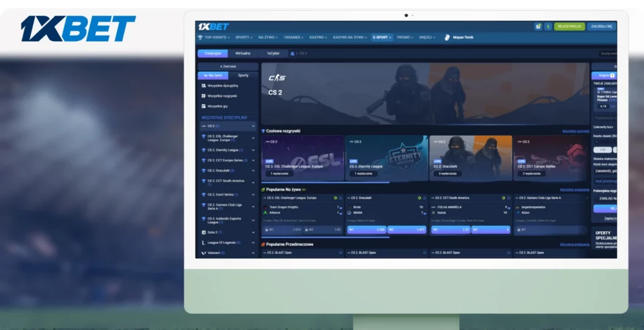Click the trophy icon next to CS 2. DraculaN in the sidebar
The height and width of the screenshot is (330, 644).
point(203,170)
